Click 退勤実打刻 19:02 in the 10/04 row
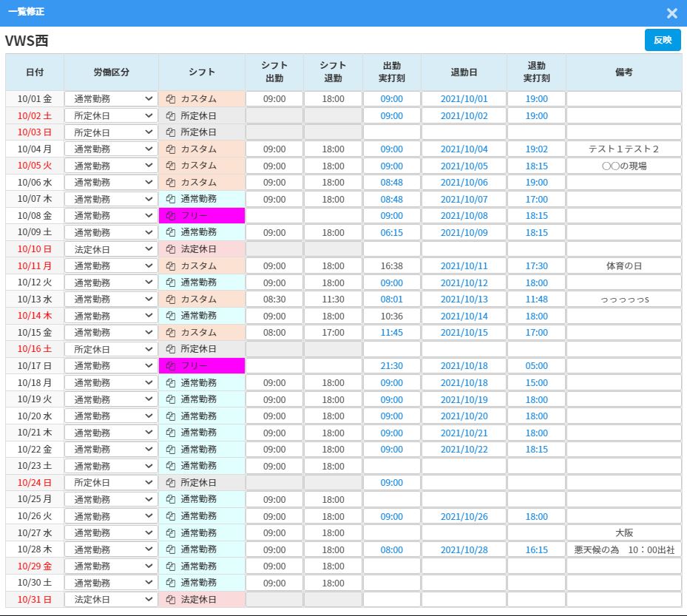Viewport: 687px width, 616px height. 537,149
